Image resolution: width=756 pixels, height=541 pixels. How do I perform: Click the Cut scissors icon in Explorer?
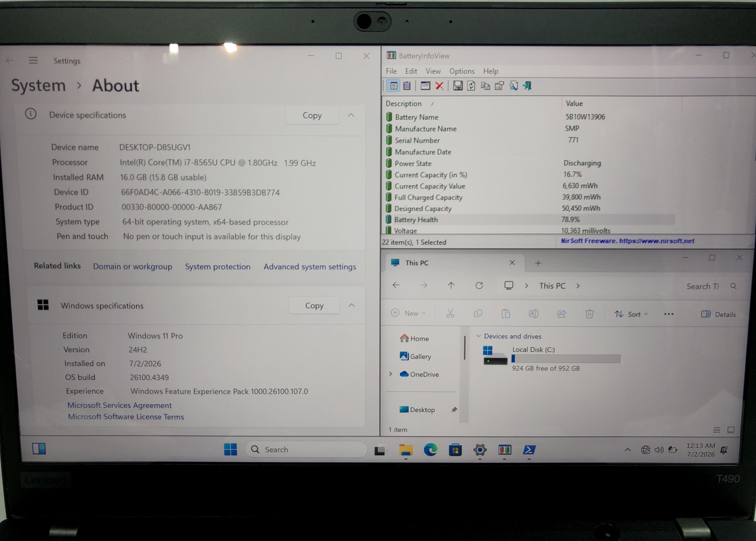pyautogui.click(x=450, y=313)
